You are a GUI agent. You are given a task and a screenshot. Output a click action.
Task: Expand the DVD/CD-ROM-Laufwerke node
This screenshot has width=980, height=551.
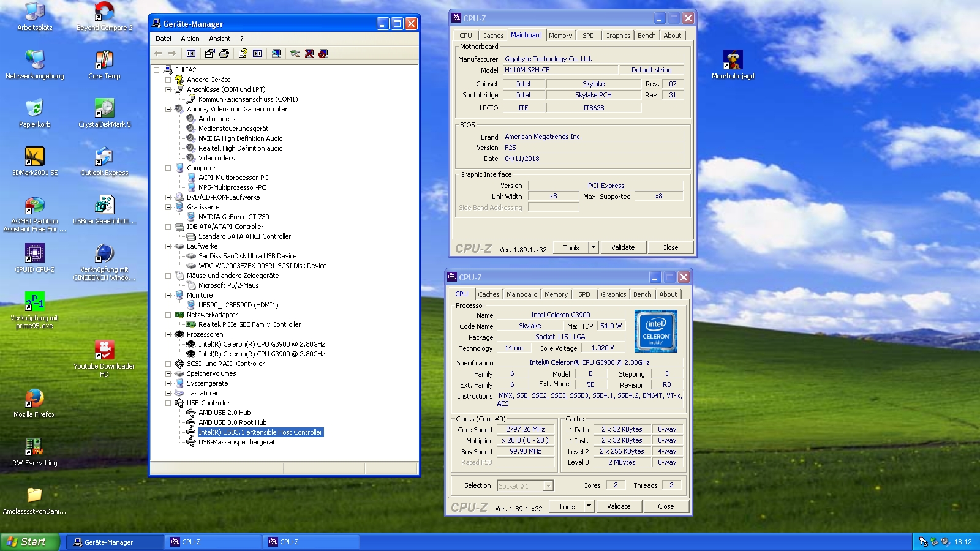coord(168,197)
